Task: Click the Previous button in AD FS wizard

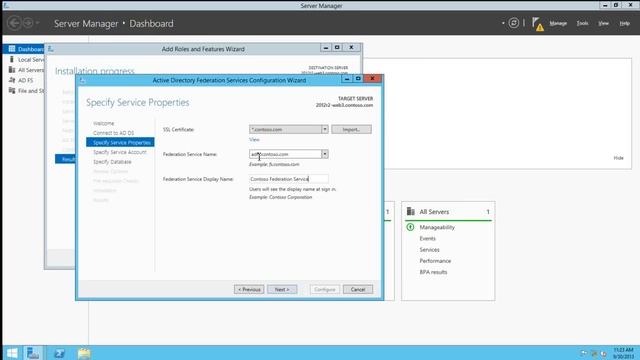Action: [249, 289]
